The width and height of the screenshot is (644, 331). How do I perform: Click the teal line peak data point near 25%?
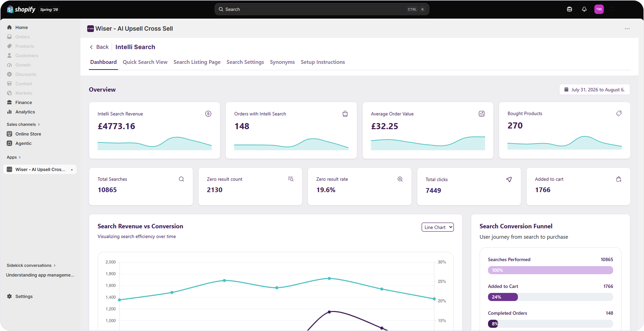click(329, 278)
